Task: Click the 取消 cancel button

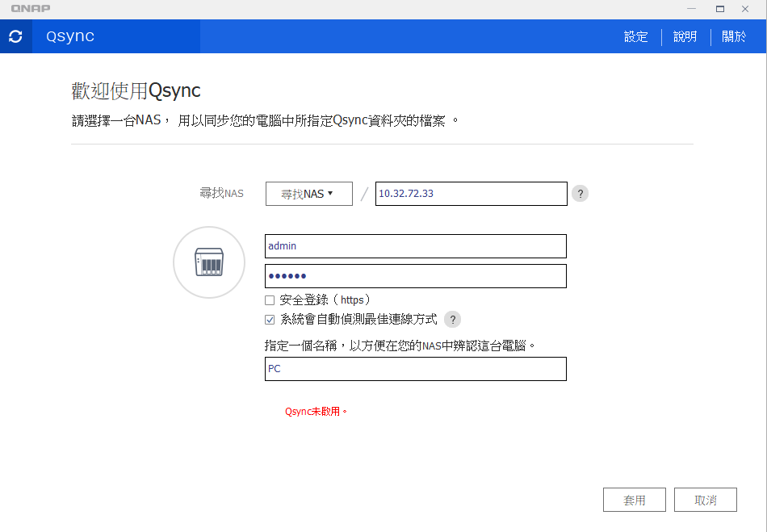Action: click(705, 499)
